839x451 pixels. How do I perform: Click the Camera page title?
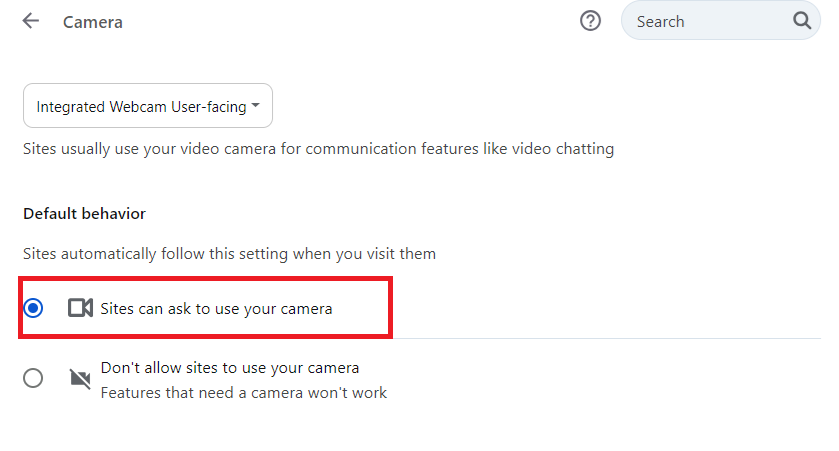[93, 22]
